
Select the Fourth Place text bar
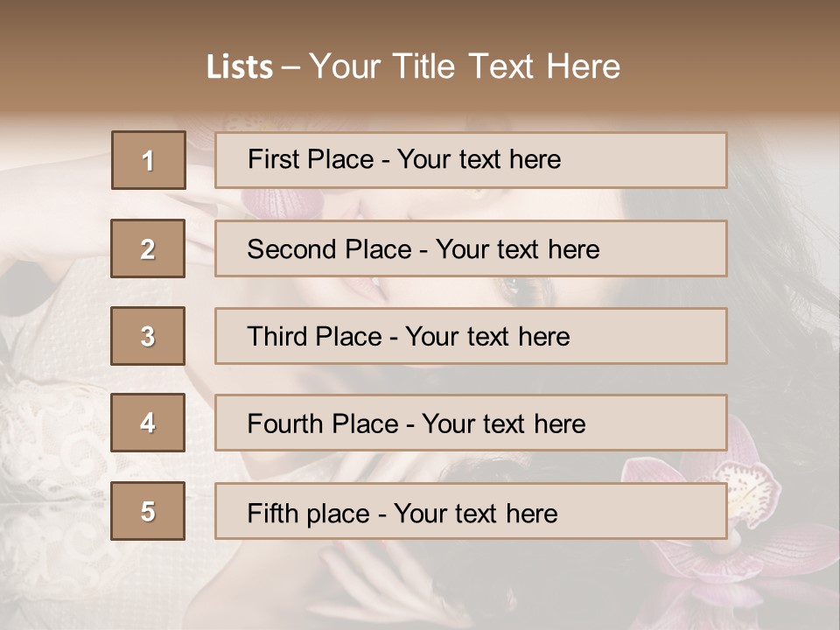pos(471,423)
